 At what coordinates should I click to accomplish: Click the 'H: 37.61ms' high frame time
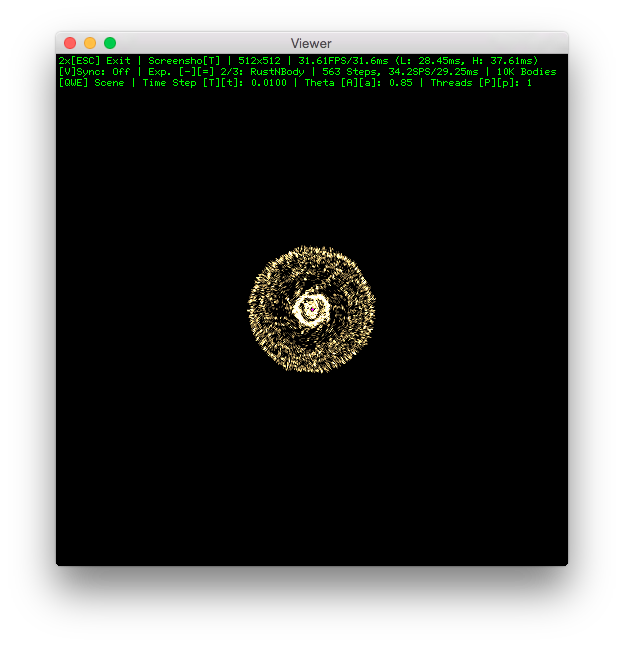pos(502,61)
